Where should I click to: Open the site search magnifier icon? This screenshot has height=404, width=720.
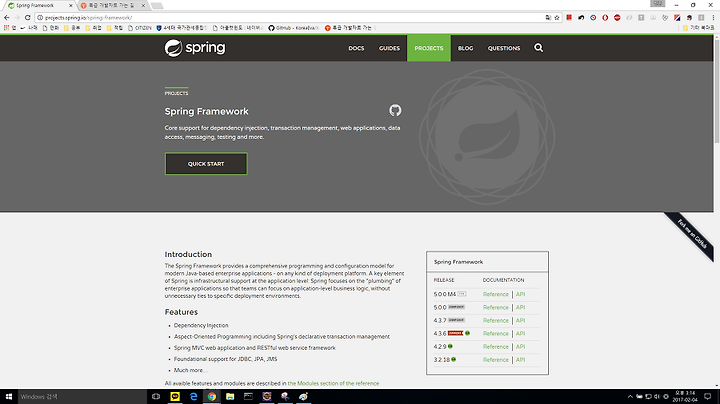coord(539,48)
